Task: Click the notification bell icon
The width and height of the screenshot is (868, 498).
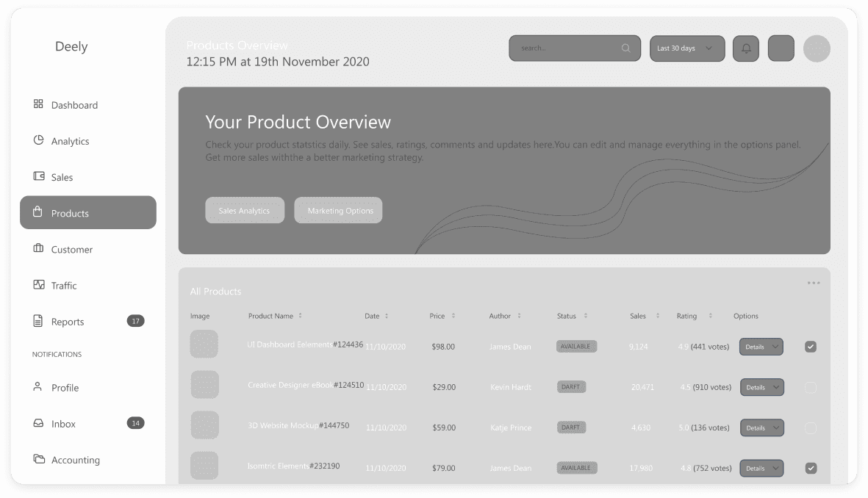Action: tap(745, 48)
